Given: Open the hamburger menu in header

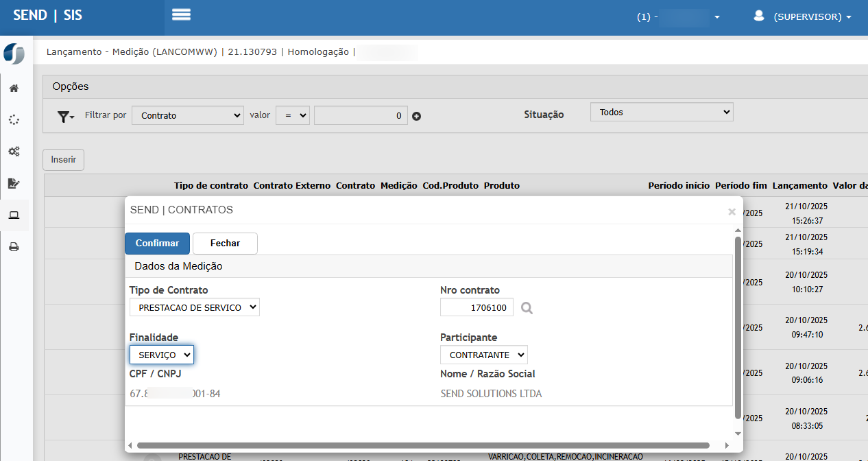Looking at the screenshot, I should coord(181,15).
